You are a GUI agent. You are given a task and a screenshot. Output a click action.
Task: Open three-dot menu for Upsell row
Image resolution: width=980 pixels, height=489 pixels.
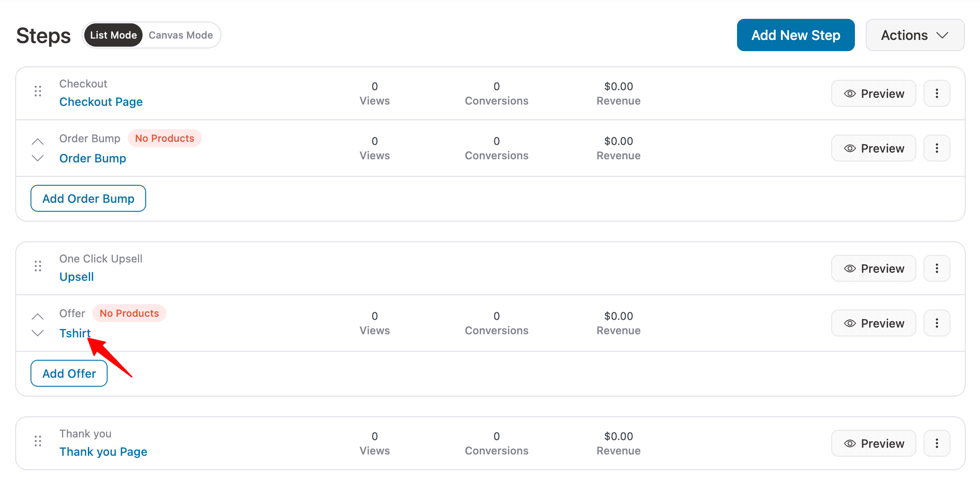point(937,268)
